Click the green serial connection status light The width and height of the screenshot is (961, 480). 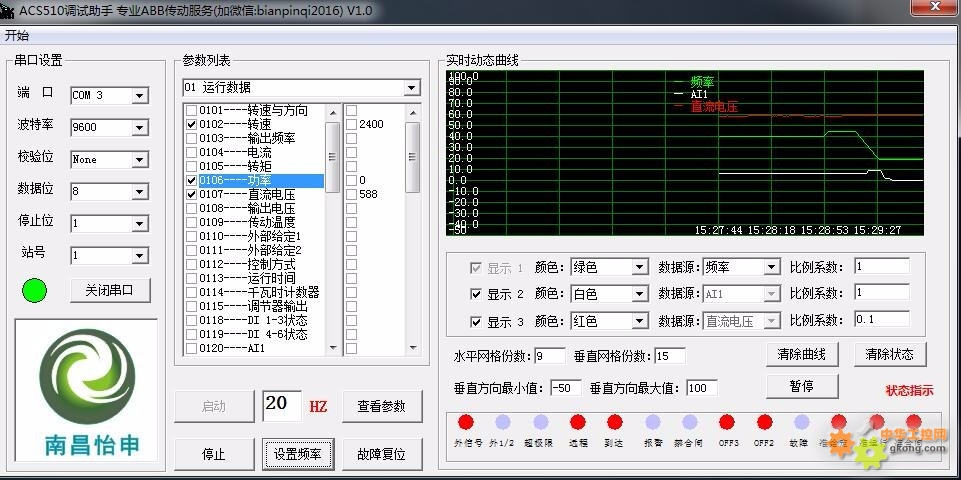(x=34, y=291)
